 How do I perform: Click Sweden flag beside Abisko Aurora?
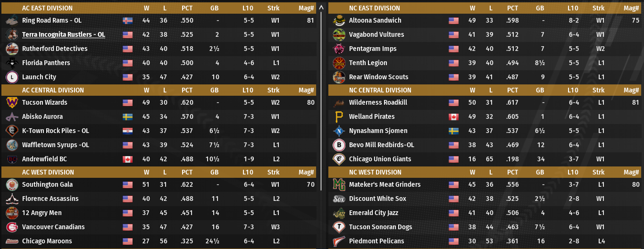pos(127,117)
